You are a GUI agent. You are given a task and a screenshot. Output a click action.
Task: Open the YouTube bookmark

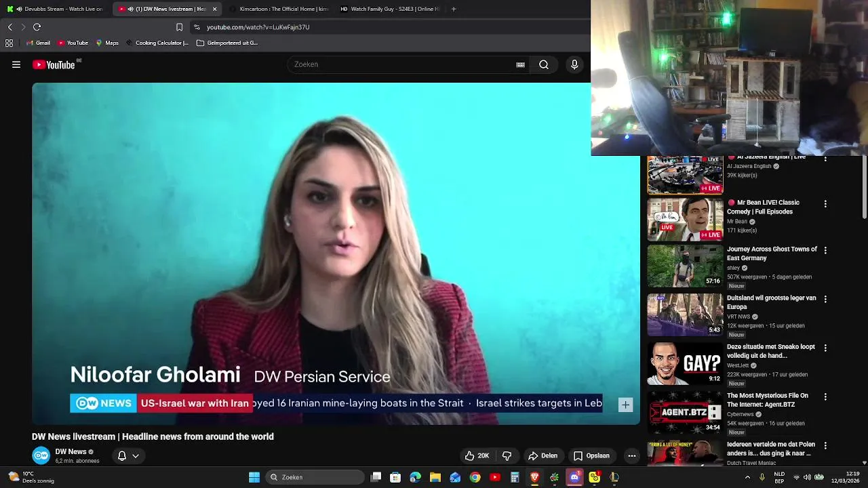tap(73, 43)
